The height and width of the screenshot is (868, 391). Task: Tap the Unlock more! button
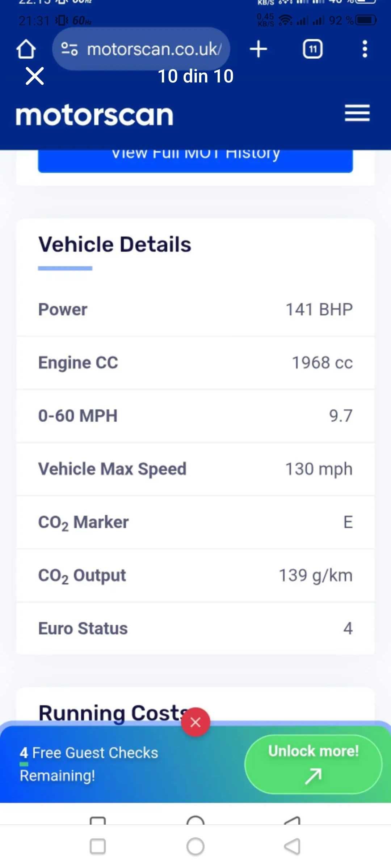click(314, 764)
